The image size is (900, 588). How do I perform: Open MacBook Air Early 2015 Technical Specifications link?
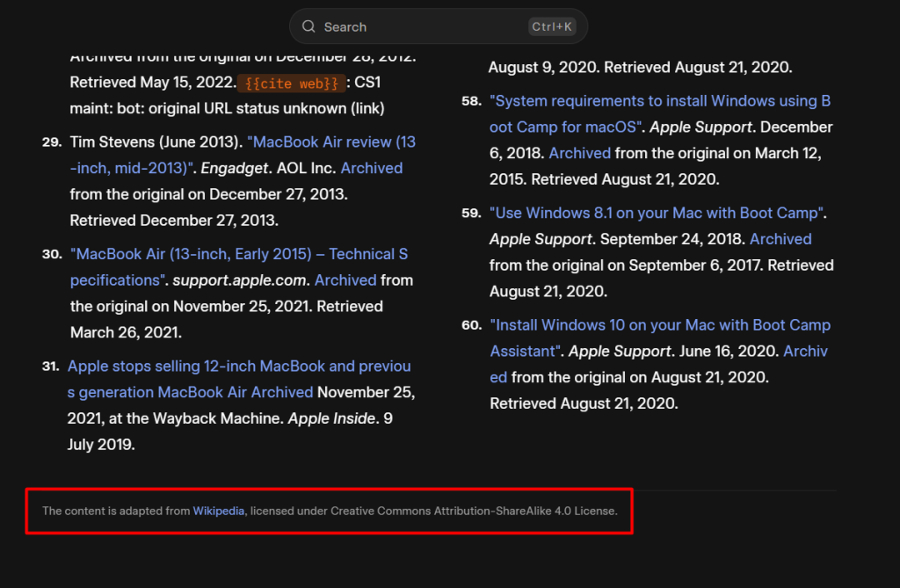[x=239, y=254]
